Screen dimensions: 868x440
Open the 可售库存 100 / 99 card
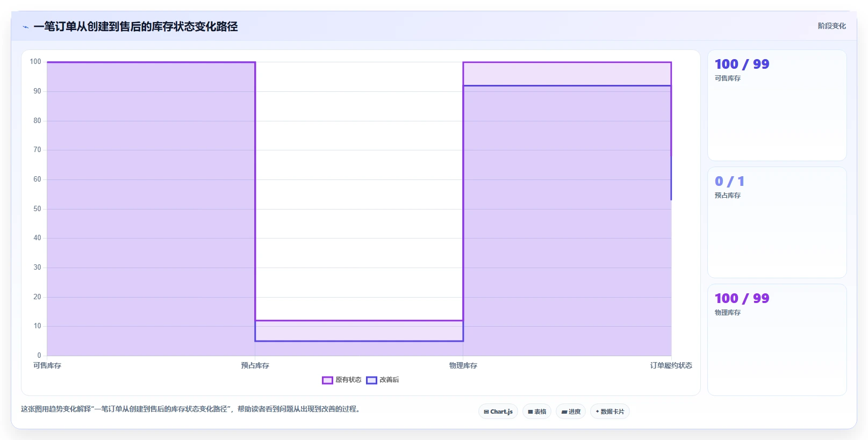[x=777, y=105]
